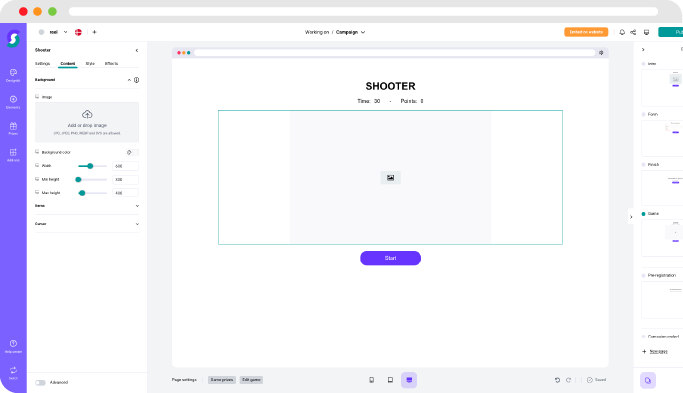This screenshot has height=393, width=683.
Task: Click the image placeholder icon in the game canvas
Action: click(390, 177)
